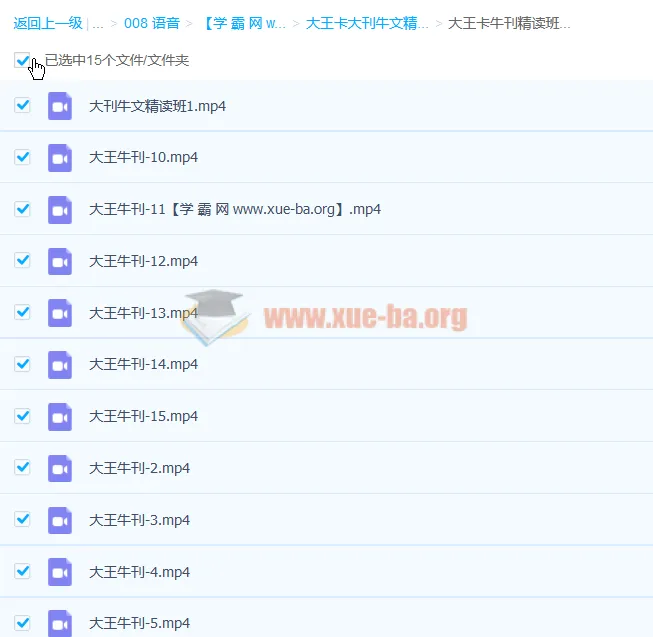Uncheck 大王牛刊-2.mp4 checkbox
The height and width of the screenshot is (637, 653).
(x=22, y=467)
